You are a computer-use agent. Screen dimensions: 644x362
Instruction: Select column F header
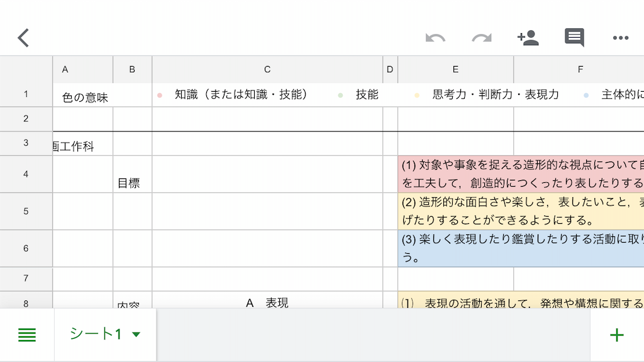point(579,69)
